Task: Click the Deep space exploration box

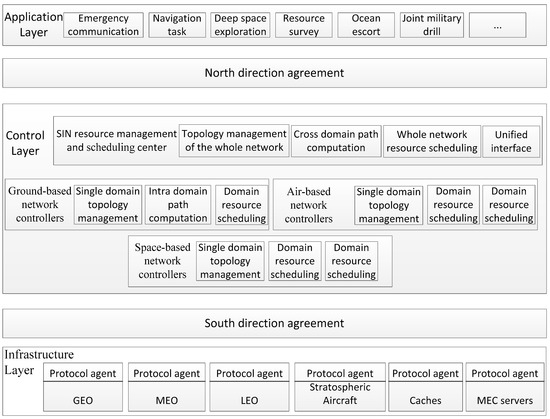Action: pyautogui.click(x=240, y=25)
